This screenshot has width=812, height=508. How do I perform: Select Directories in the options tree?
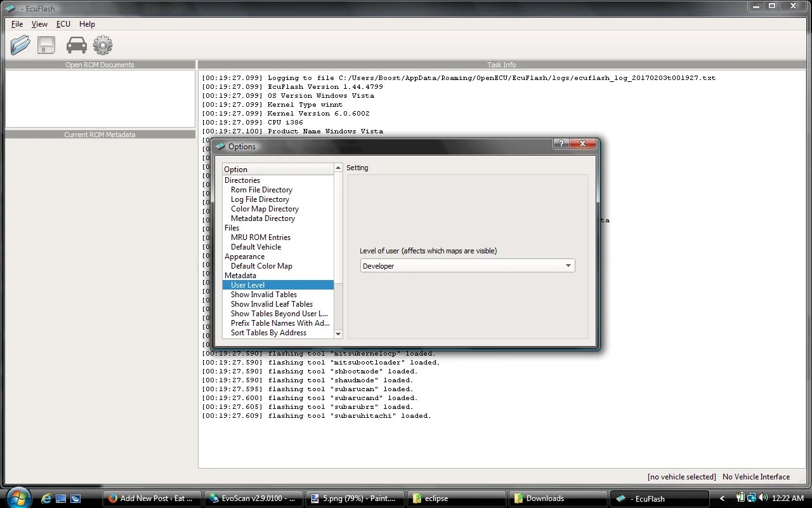pyautogui.click(x=242, y=180)
